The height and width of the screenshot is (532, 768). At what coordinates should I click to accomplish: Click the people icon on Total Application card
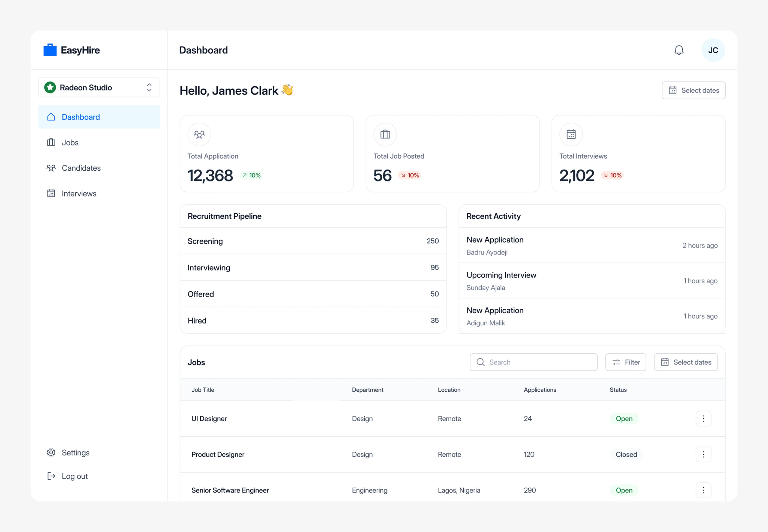pos(199,134)
